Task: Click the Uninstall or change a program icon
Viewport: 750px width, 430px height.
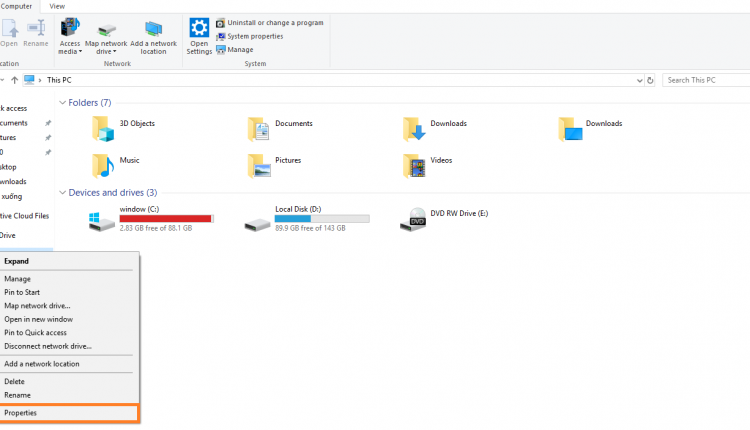Action: [220, 23]
